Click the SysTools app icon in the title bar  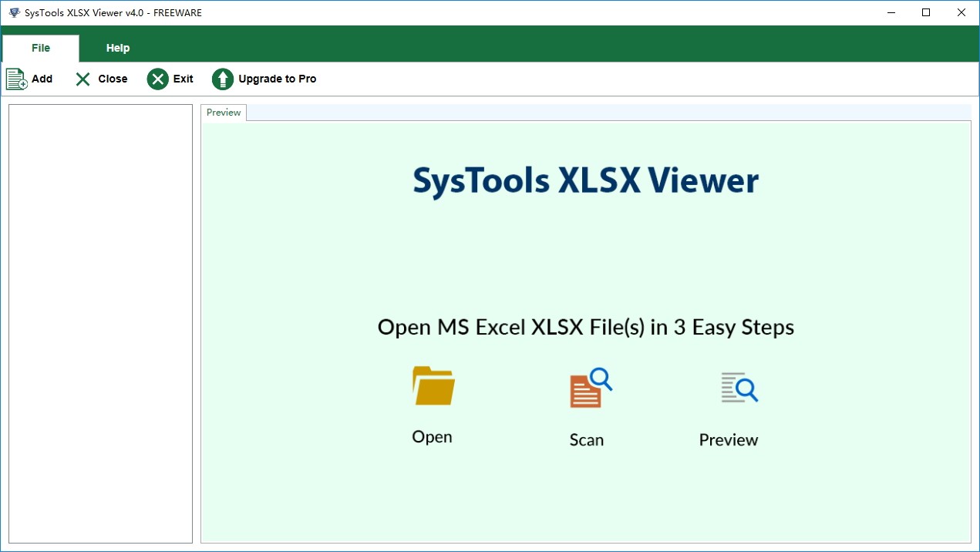pyautogui.click(x=14, y=12)
